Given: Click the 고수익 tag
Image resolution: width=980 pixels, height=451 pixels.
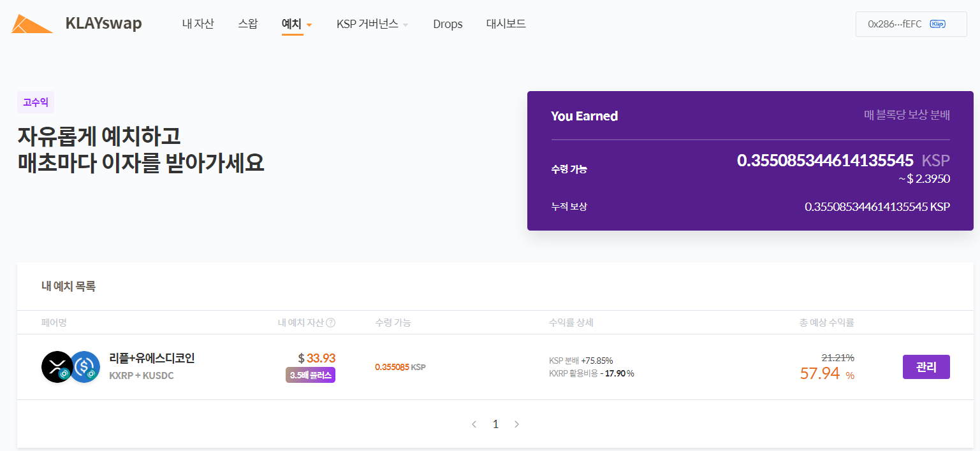Looking at the screenshot, I should click(x=36, y=102).
